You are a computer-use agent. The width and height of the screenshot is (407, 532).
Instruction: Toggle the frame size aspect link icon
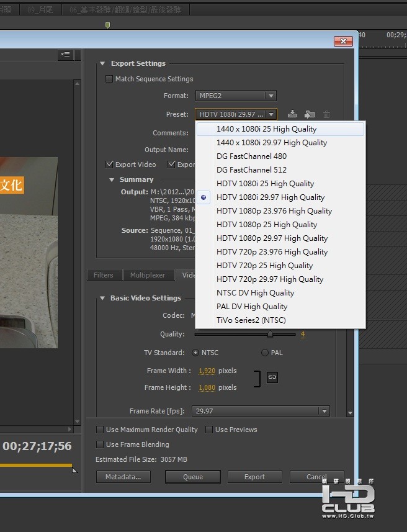click(x=272, y=377)
